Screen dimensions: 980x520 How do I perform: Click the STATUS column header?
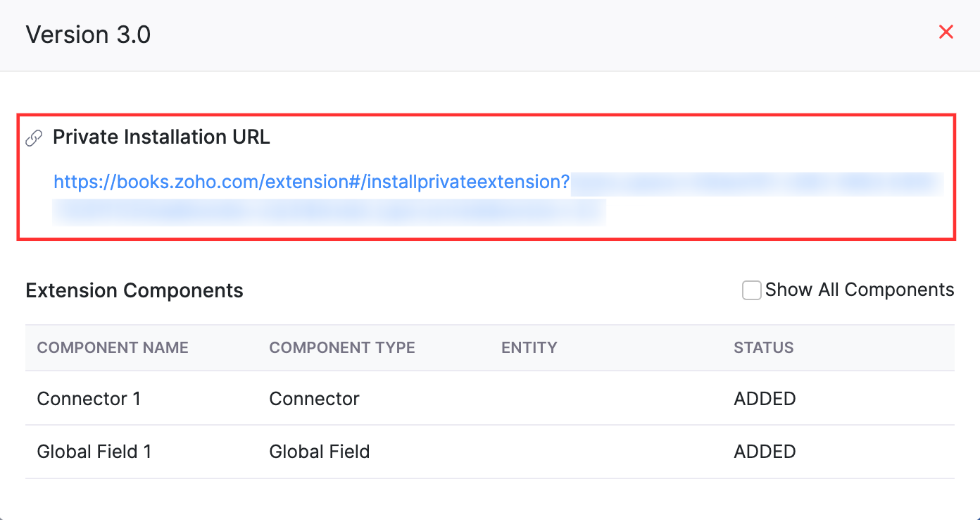coord(764,347)
